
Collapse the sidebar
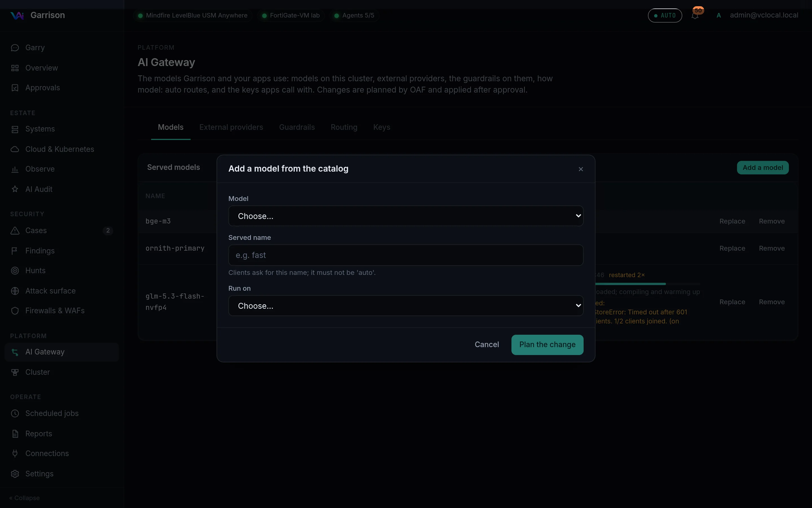coord(25,498)
